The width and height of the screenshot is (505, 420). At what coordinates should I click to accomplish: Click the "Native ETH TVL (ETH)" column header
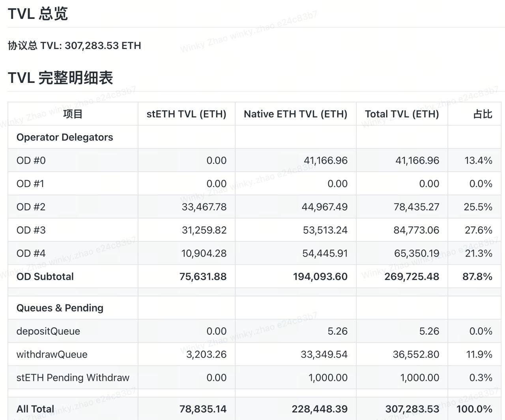pos(296,114)
